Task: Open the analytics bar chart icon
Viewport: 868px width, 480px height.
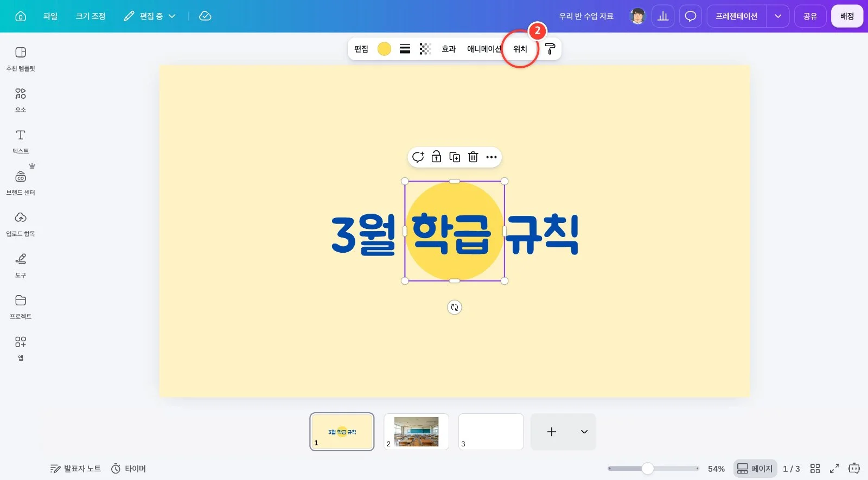Action: click(663, 16)
